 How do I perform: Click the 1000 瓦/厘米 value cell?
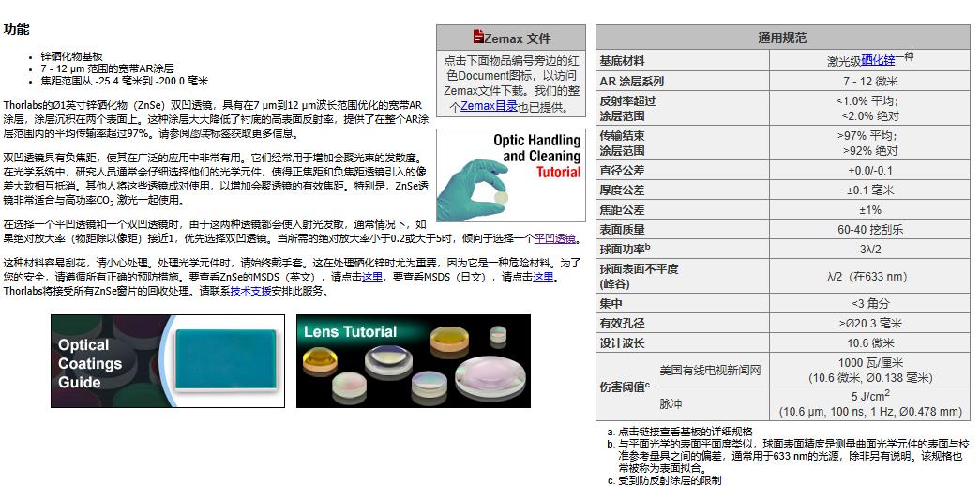(x=870, y=370)
